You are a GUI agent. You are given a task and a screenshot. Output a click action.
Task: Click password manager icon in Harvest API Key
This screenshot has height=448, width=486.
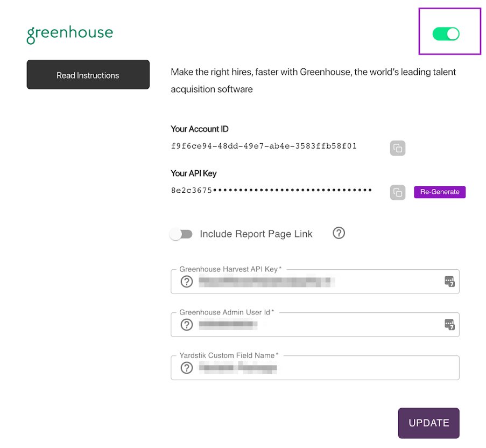449,281
